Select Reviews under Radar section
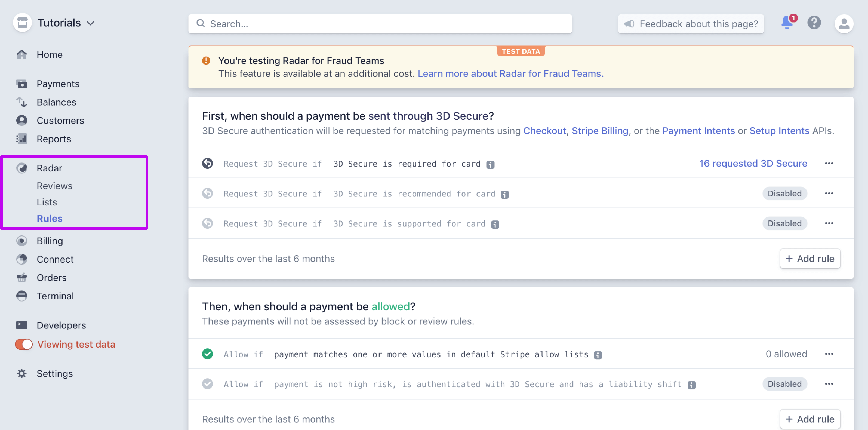Viewport: 868px width, 430px height. coord(54,185)
